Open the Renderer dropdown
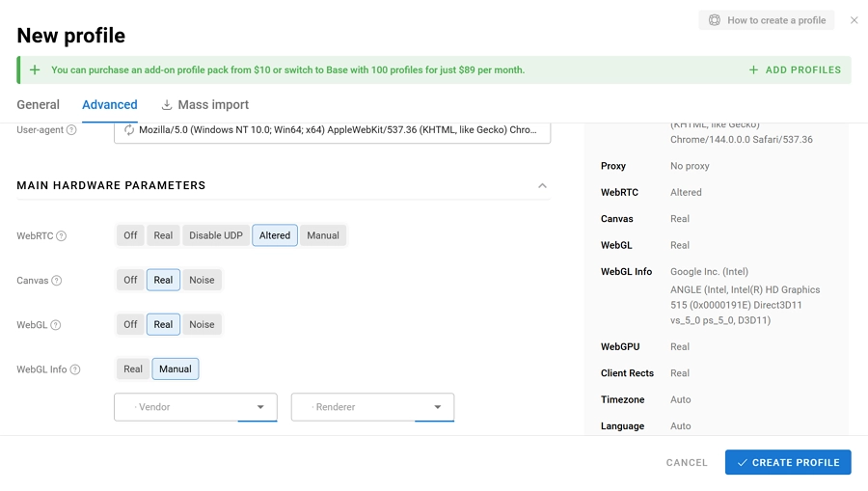868x491 pixels. (x=372, y=407)
